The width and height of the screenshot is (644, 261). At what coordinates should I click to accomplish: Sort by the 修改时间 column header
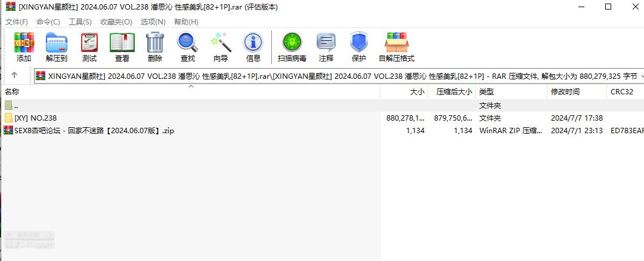click(x=577, y=92)
